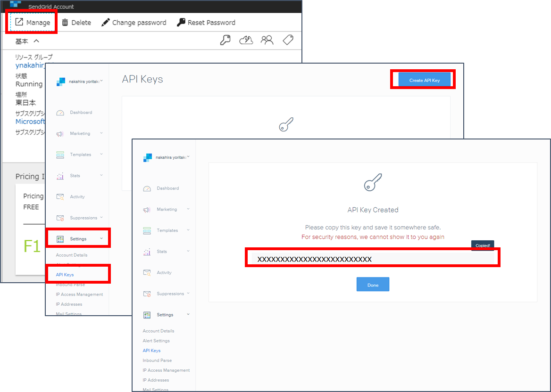Click Suppressions icon in front window

[x=147, y=294]
